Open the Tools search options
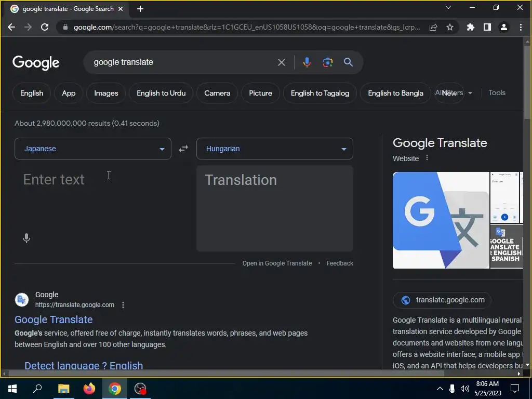532x399 pixels. click(x=497, y=92)
